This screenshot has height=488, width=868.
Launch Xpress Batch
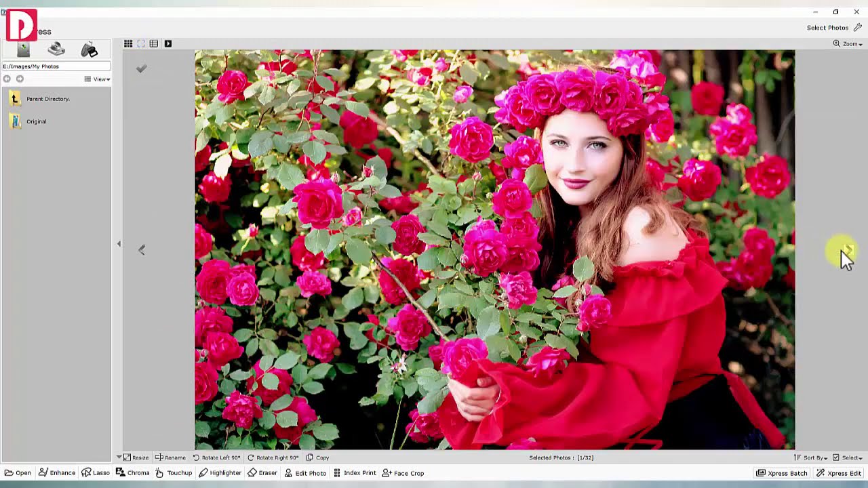coord(782,473)
